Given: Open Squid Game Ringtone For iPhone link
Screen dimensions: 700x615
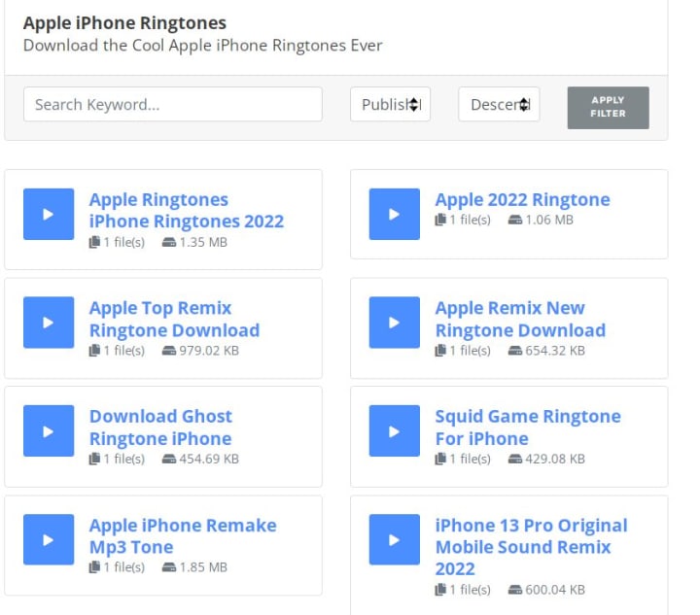Looking at the screenshot, I should tap(528, 427).
